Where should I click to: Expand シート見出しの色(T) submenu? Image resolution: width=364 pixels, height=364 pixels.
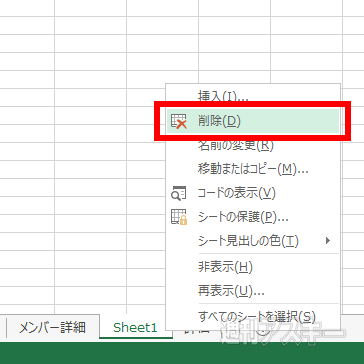tap(253, 240)
